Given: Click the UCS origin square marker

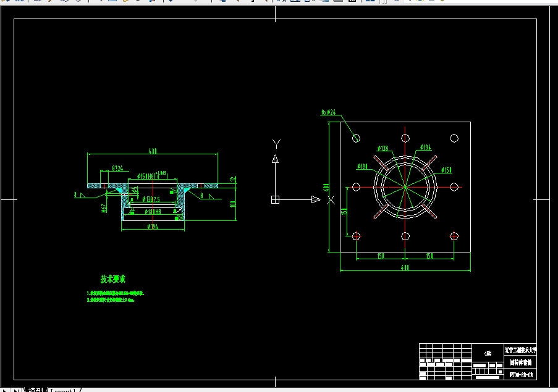Looking at the screenshot, I should pyautogui.click(x=275, y=200).
